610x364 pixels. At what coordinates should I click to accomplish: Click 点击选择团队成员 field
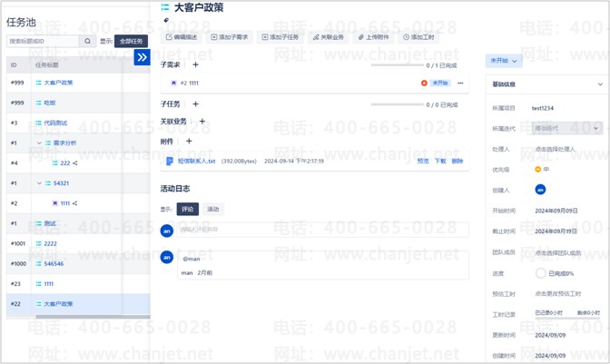point(558,252)
